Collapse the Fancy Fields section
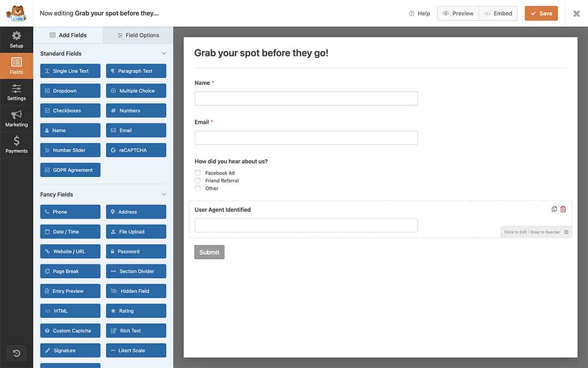 [164, 194]
